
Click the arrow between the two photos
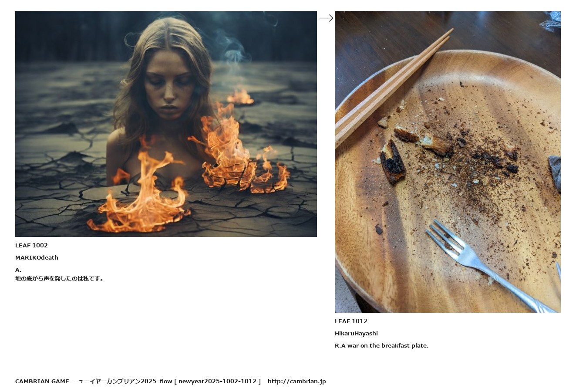click(326, 18)
